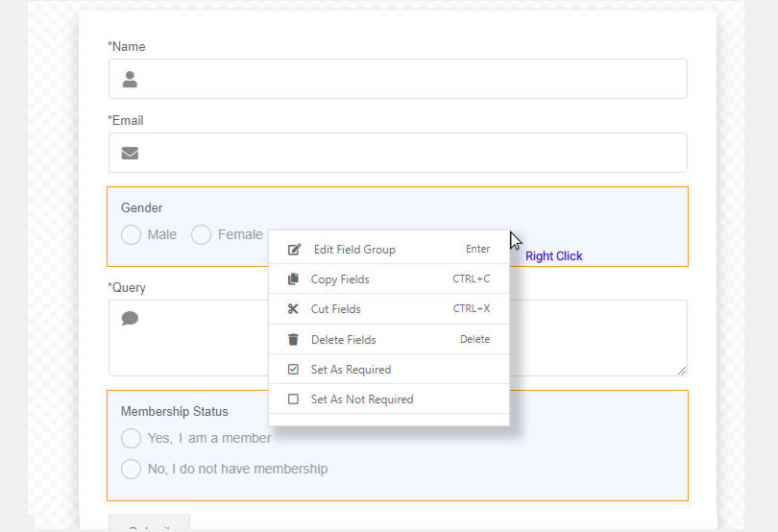This screenshot has width=778, height=532.
Task: Choose the Yes, I am a member option
Action: pyautogui.click(x=131, y=438)
